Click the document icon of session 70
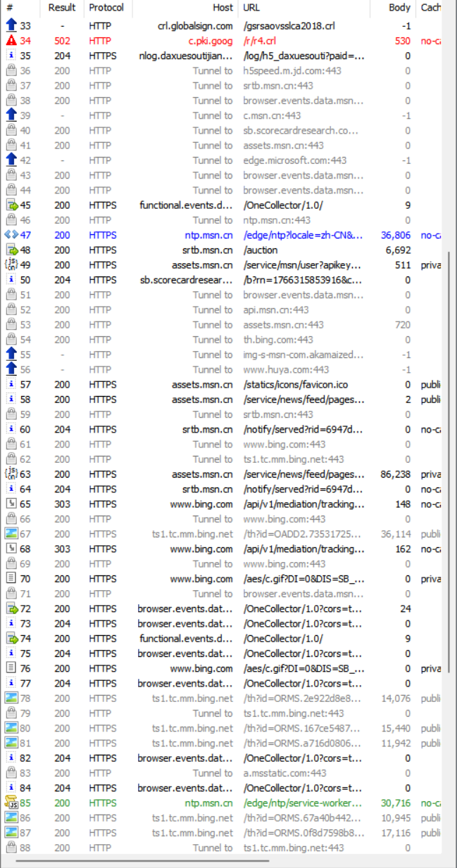This screenshot has width=457, height=868. pyautogui.click(x=11, y=579)
